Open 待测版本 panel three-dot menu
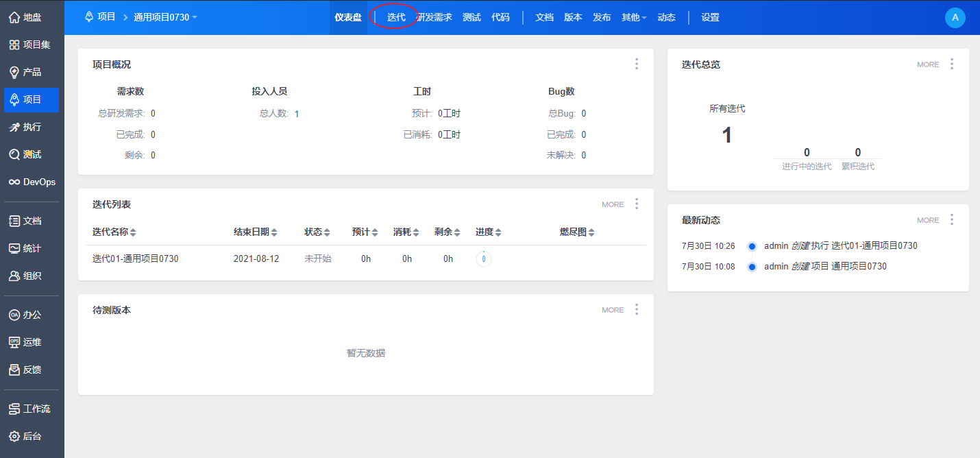Screen dimensions: 980x458 (x=637, y=309)
